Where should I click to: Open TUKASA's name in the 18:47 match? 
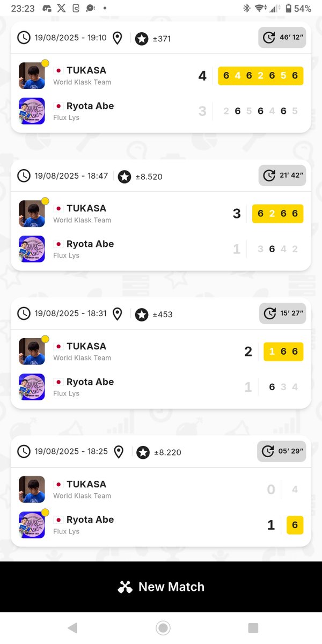pos(86,208)
